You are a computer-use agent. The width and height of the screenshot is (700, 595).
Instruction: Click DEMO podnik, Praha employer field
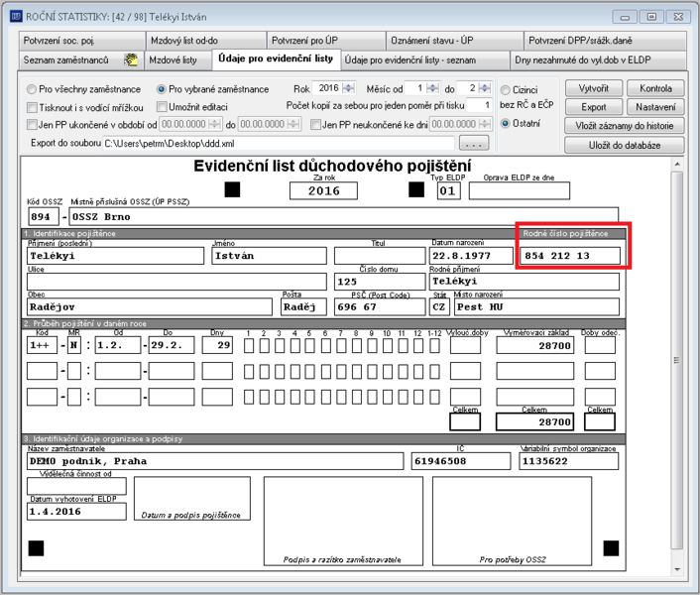(x=215, y=461)
